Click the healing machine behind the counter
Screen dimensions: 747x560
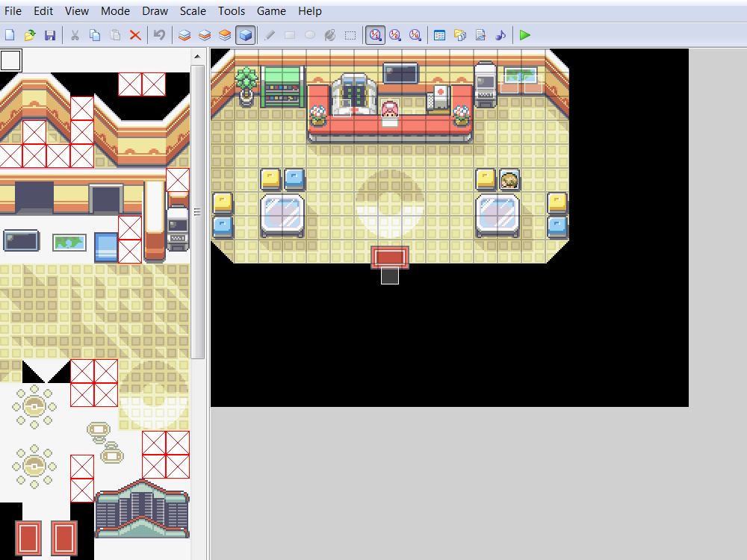[354, 93]
